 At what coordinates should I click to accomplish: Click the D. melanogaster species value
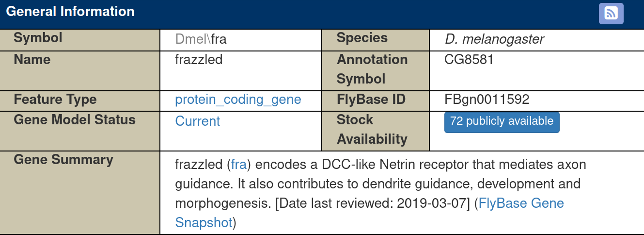(494, 39)
